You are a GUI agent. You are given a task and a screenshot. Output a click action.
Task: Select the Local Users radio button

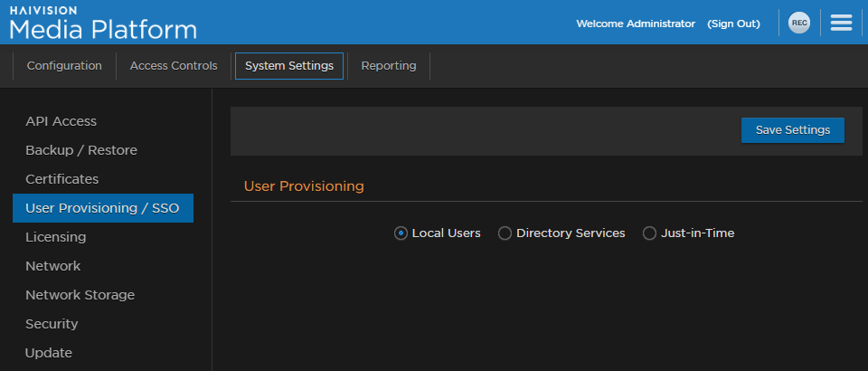tap(401, 233)
